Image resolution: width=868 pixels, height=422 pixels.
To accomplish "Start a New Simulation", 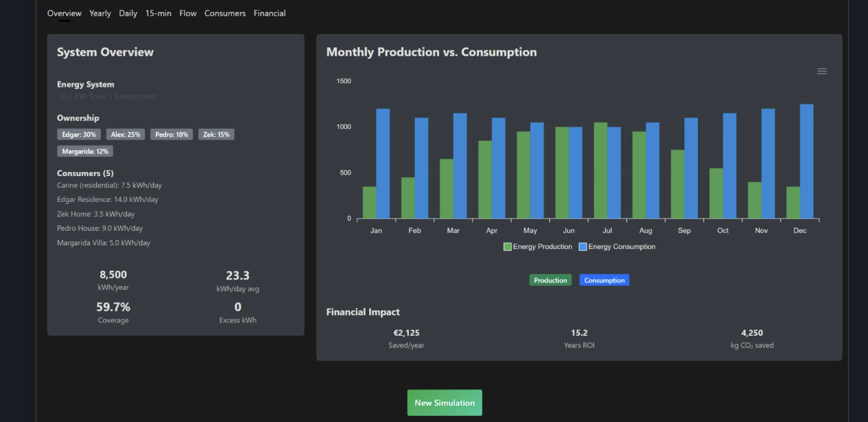I will (x=444, y=402).
